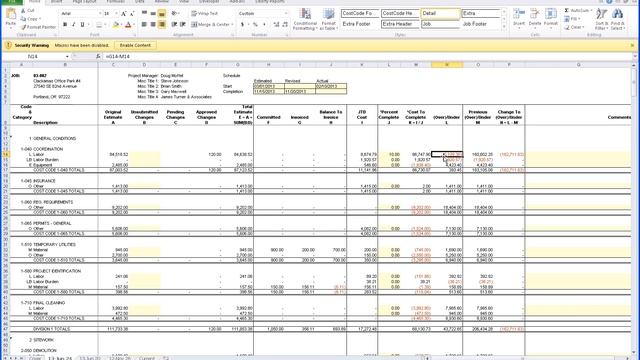Open the Conditional Formatting menu

[305, 19]
